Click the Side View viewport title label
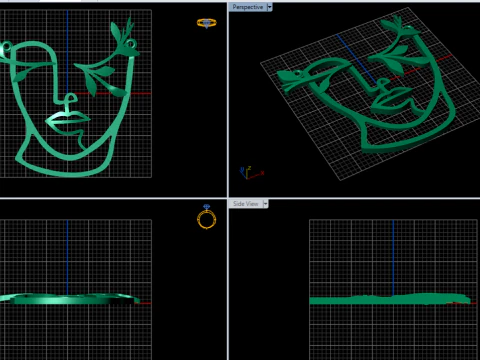Viewport: 480px width, 360px height. pyautogui.click(x=246, y=204)
